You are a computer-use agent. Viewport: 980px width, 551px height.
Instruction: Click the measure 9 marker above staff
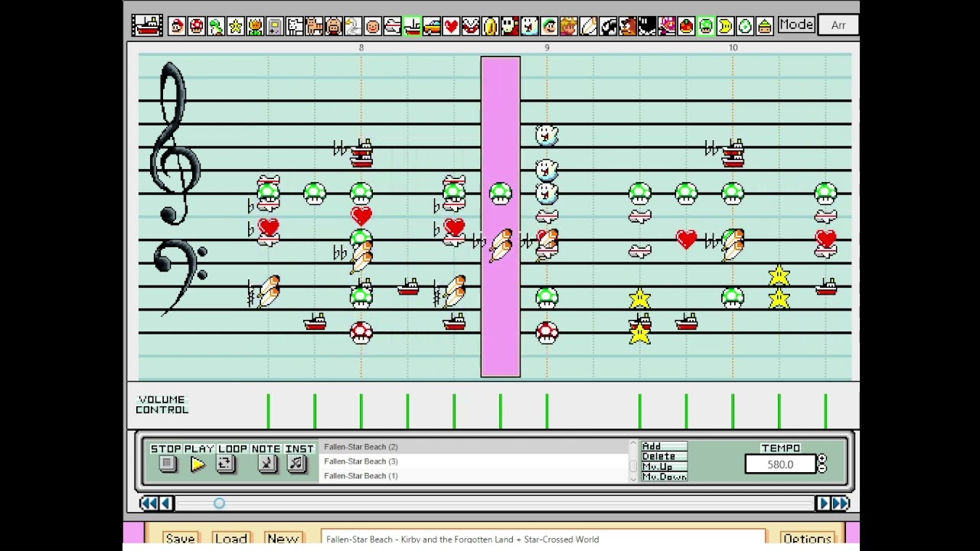click(x=547, y=47)
